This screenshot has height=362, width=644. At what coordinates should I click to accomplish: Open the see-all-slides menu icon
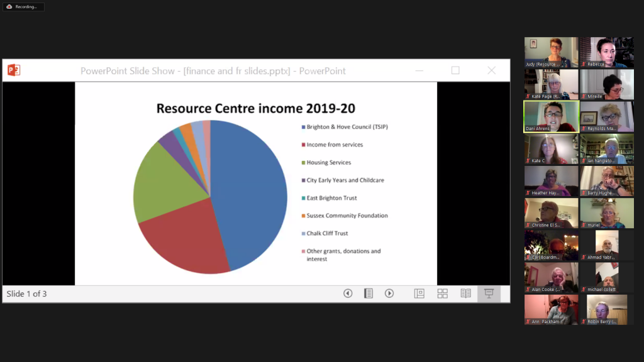click(369, 293)
